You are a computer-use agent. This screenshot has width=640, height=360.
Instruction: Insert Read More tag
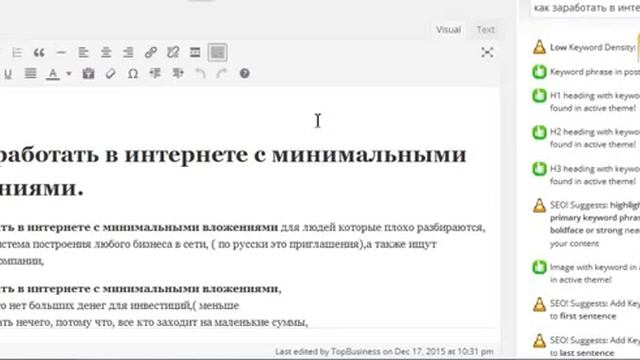tap(195, 53)
